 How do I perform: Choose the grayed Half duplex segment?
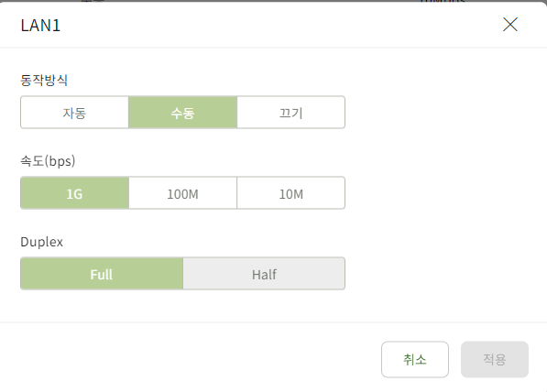(264, 274)
